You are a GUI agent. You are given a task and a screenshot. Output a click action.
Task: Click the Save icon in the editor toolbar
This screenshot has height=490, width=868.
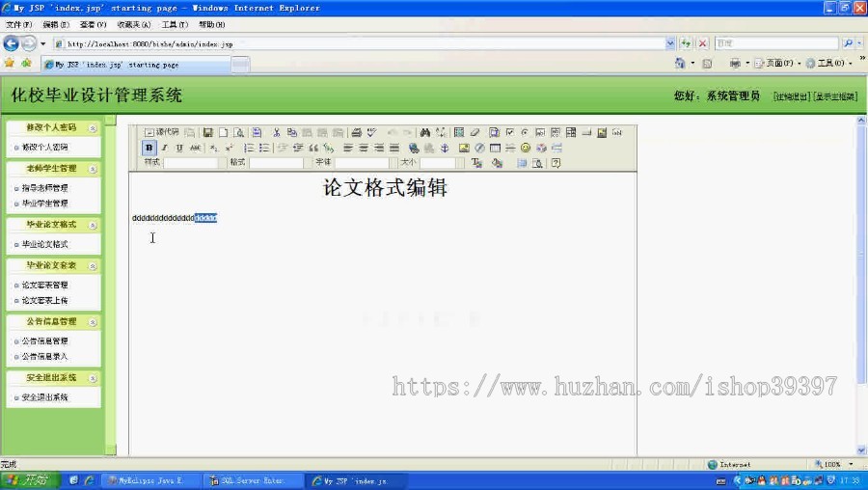[x=207, y=132]
